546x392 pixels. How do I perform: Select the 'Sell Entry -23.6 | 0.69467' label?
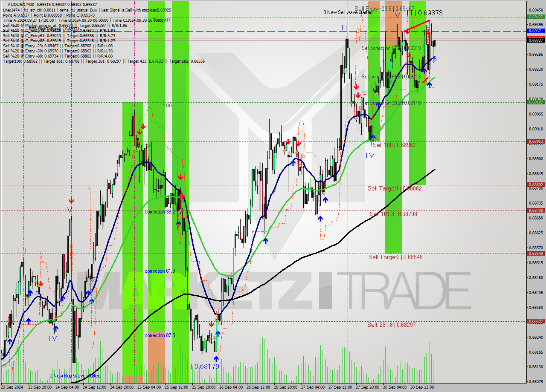click(384, 9)
